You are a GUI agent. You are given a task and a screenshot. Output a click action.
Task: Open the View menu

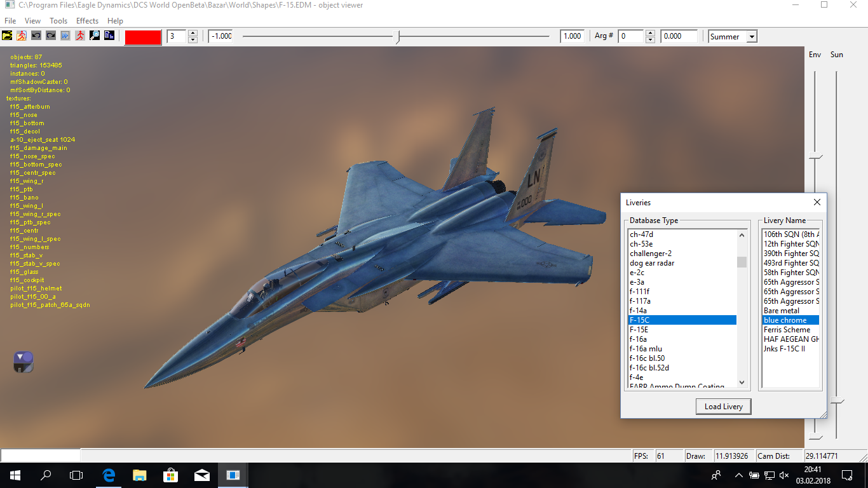point(32,21)
